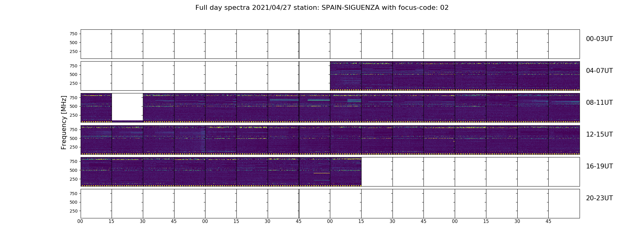Select the '08-11UT' row label
Image resolution: width=644 pixels, height=245 pixels.
[x=599, y=103]
